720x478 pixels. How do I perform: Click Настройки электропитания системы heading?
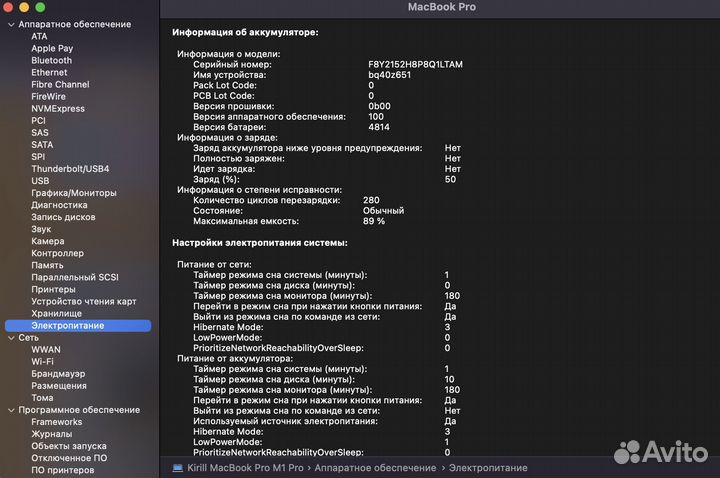(260, 243)
